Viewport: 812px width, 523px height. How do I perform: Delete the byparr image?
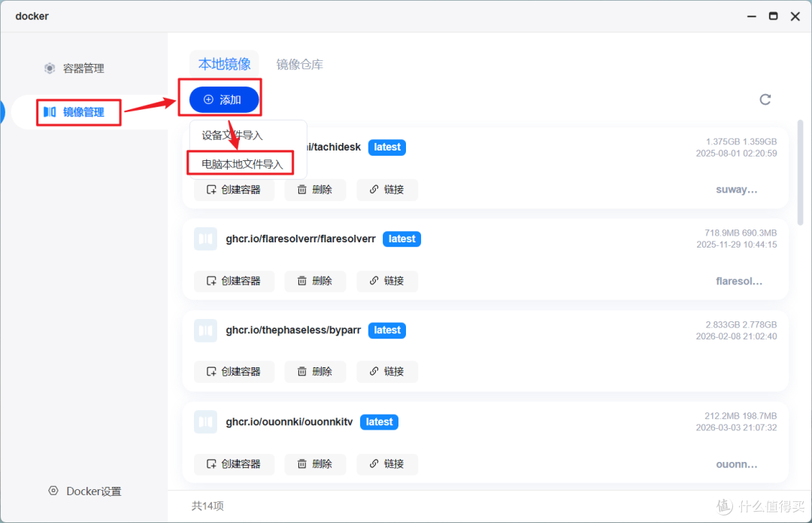(315, 372)
